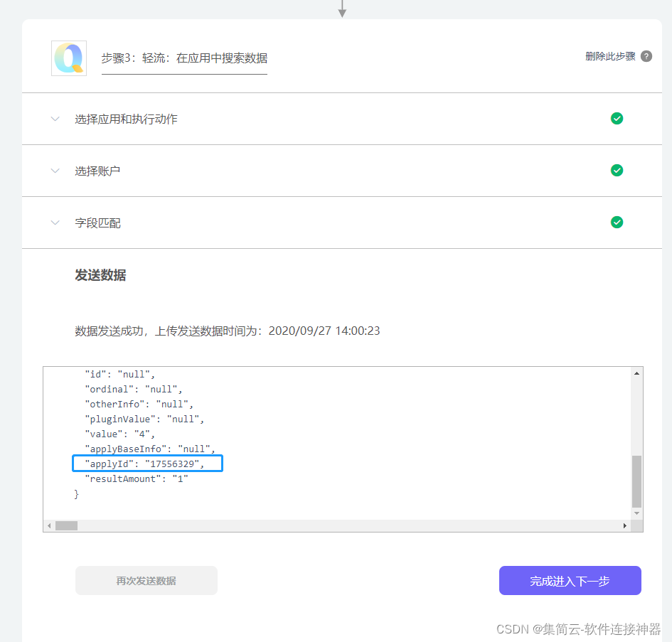The image size is (672, 642).
Task: Click the horizontal scrollbar left arrow
Action: click(49, 525)
